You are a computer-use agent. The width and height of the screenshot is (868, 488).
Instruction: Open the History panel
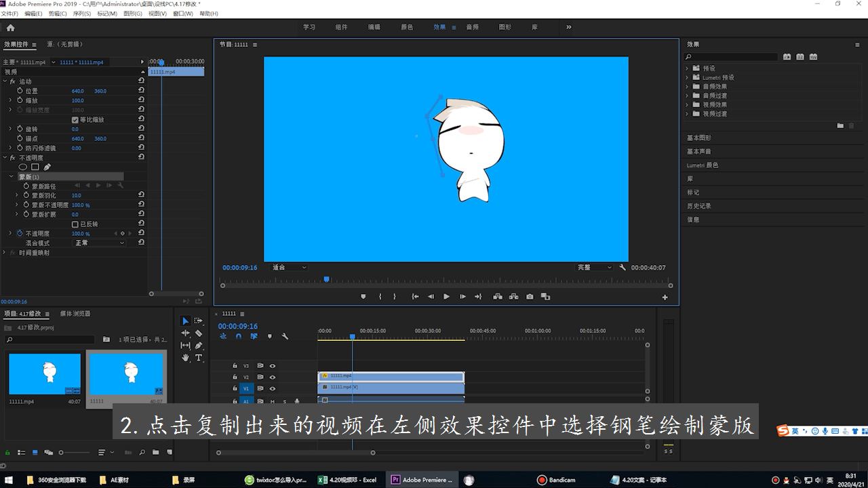[x=699, y=206]
